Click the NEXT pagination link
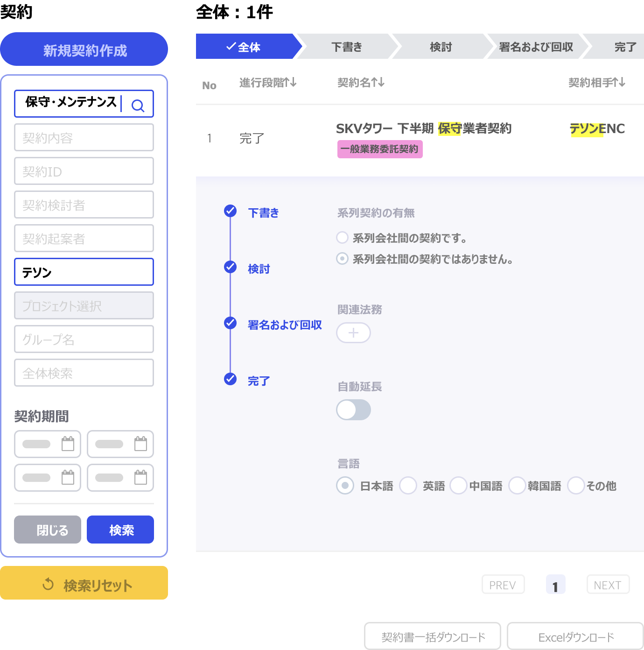Viewport: 644px width, 650px height. point(608,584)
